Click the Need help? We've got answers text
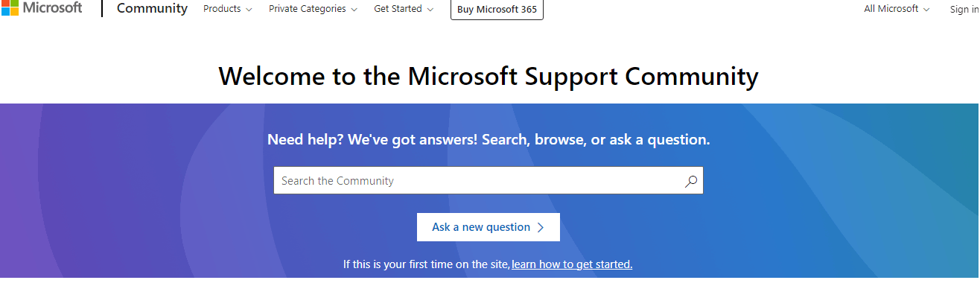The width and height of the screenshot is (980, 283). [x=372, y=139]
